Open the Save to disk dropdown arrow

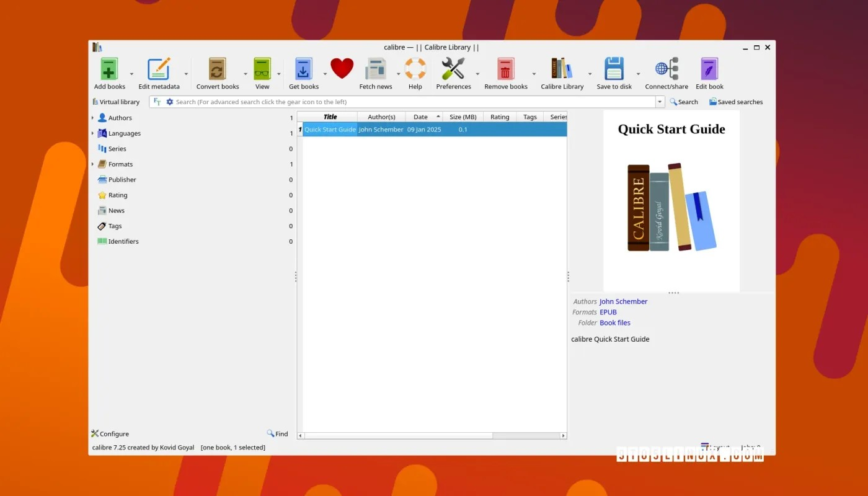pyautogui.click(x=639, y=74)
